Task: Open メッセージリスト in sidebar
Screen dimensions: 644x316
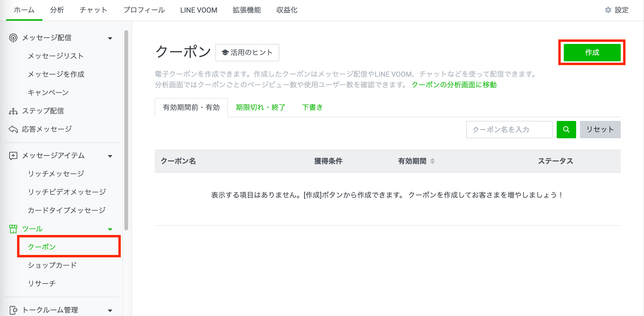Action: click(x=56, y=56)
